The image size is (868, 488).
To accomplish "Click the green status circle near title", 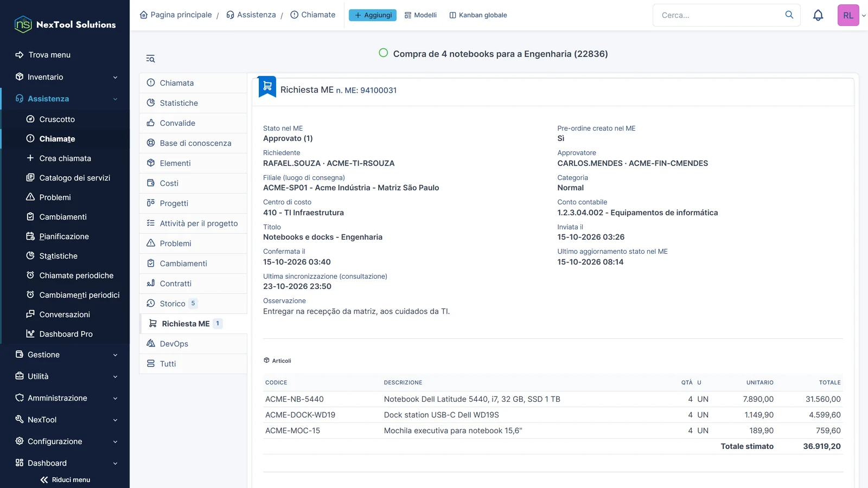I will pyautogui.click(x=383, y=53).
